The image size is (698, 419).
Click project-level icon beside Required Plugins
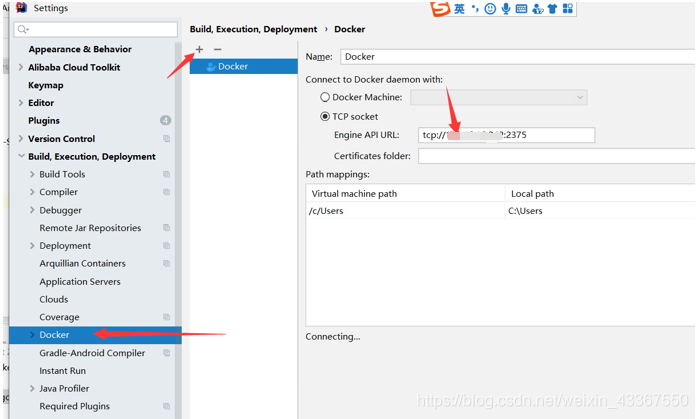coord(166,406)
